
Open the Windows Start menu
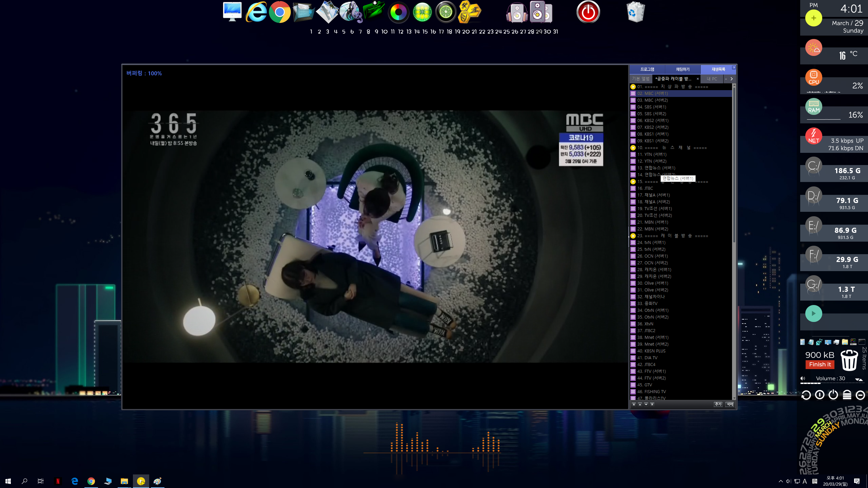point(8,481)
